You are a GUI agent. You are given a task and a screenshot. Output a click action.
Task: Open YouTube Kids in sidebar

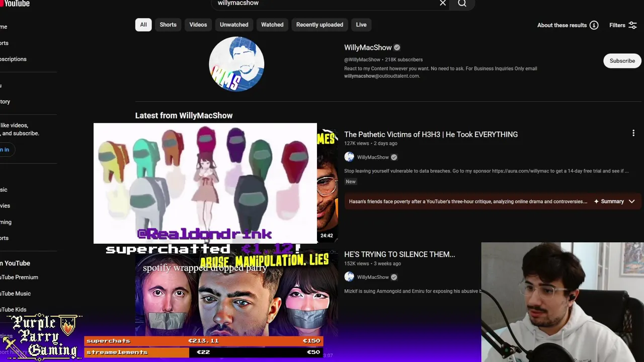[x=14, y=310]
